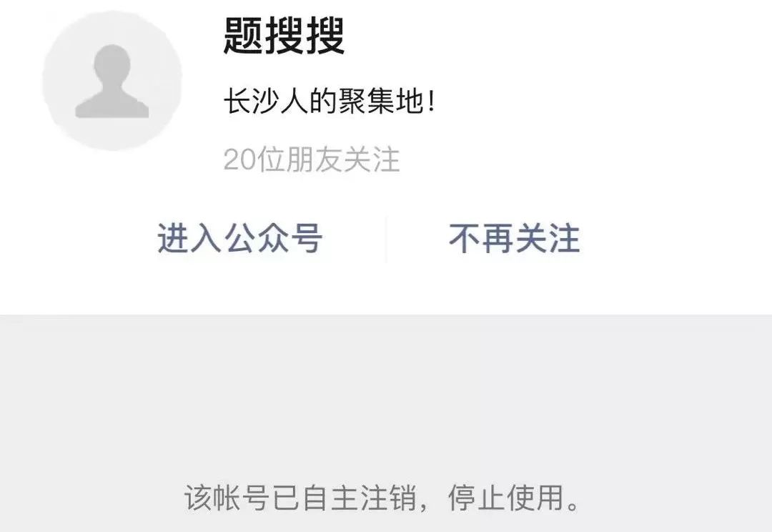This screenshot has height=532, width=772.
Task: Click the circular border of the avatar
Action: tap(112, 14)
